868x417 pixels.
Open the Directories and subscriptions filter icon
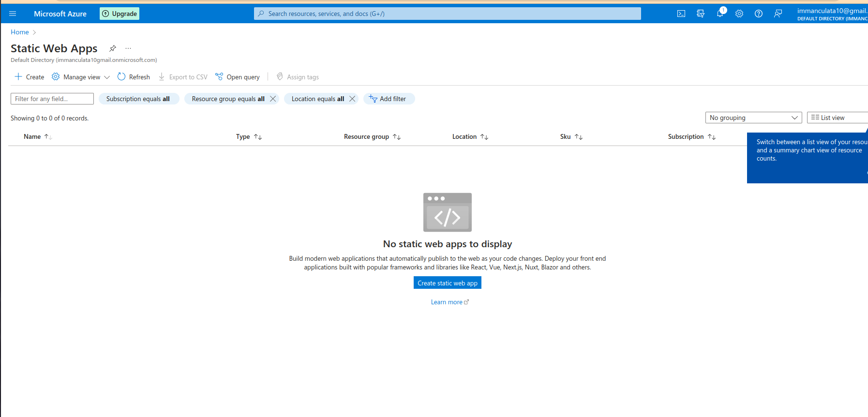701,14
